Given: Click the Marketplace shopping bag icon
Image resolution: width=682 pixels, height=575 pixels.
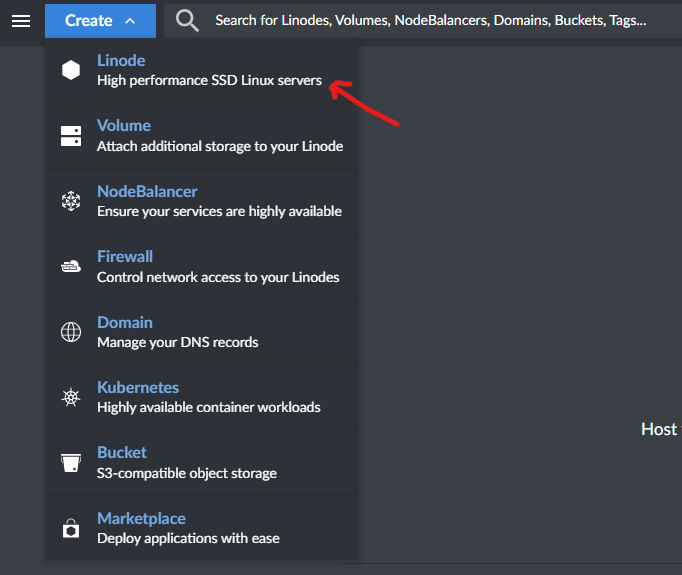Looking at the screenshot, I should click(71, 528).
